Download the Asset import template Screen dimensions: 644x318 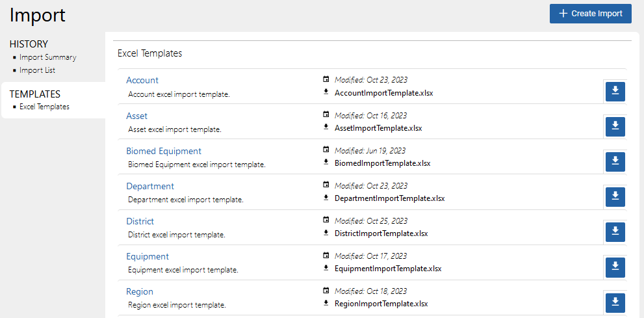click(x=615, y=127)
